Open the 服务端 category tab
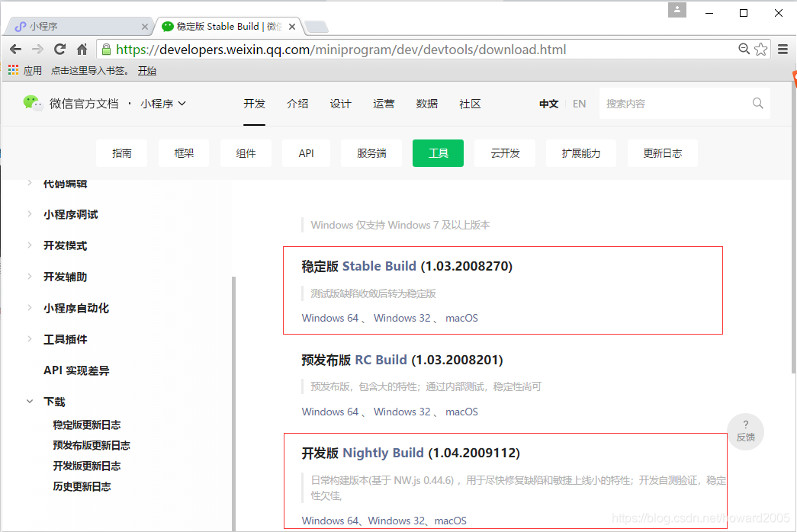The height and width of the screenshot is (532, 797). 371,153
